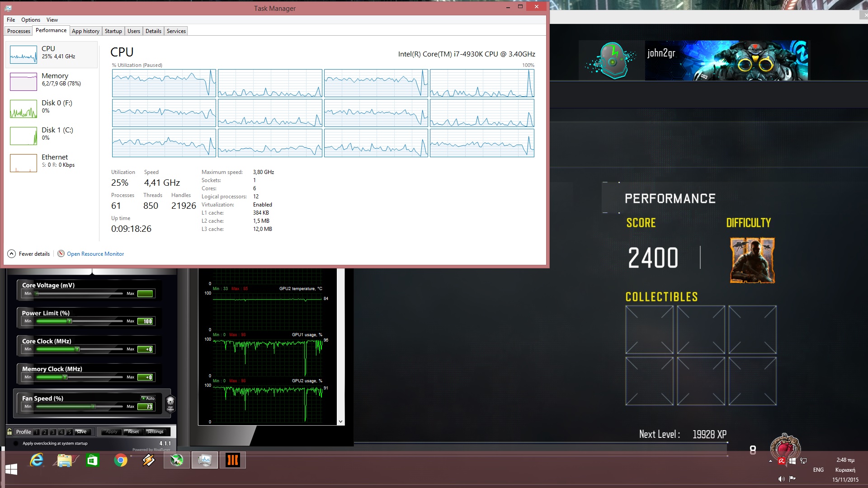Click the profile lock padlock icon
The height and width of the screenshot is (488, 868).
click(x=9, y=432)
